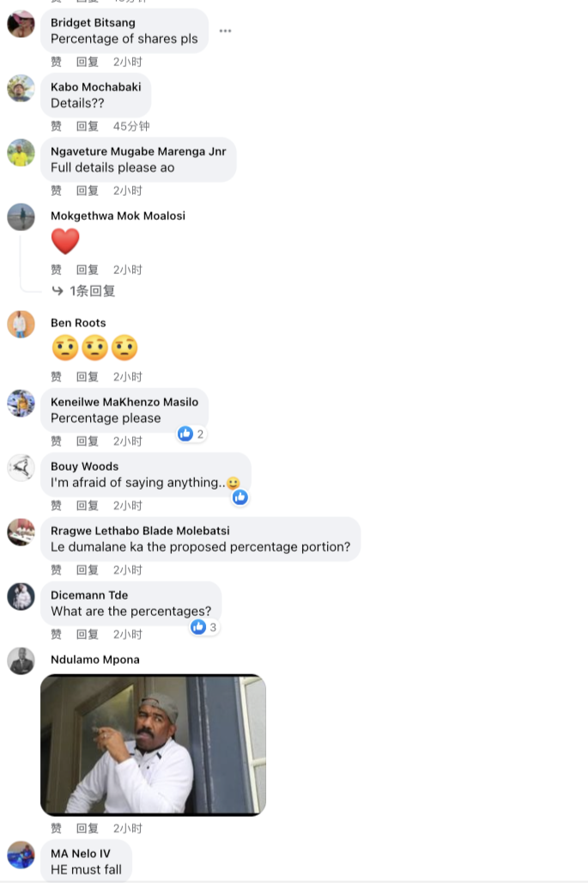588x883 pixels.
Task: Open Bridget Bitsang's profile picture
Action: pyautogui.click(x=21, y=24)
